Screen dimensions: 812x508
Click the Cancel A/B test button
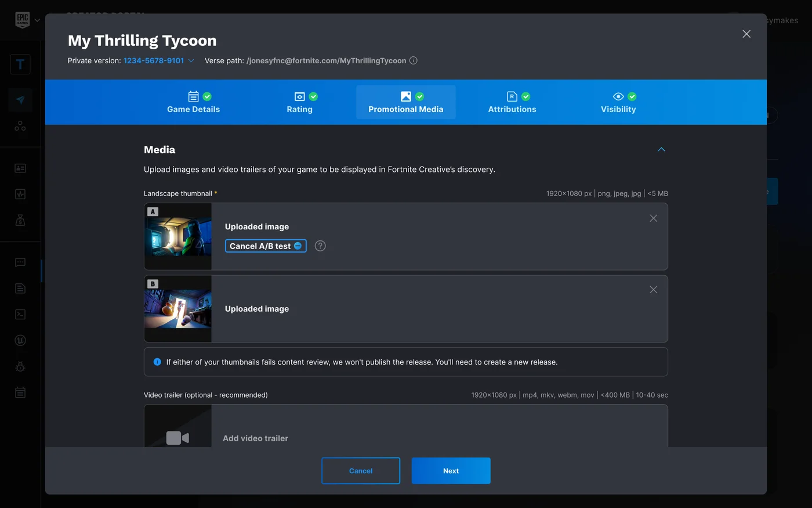point(266,246)
